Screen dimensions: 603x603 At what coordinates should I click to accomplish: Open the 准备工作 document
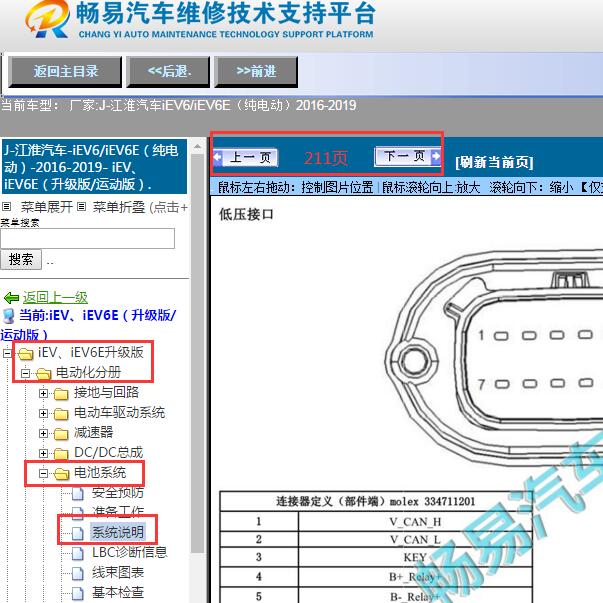coord(118,512)
